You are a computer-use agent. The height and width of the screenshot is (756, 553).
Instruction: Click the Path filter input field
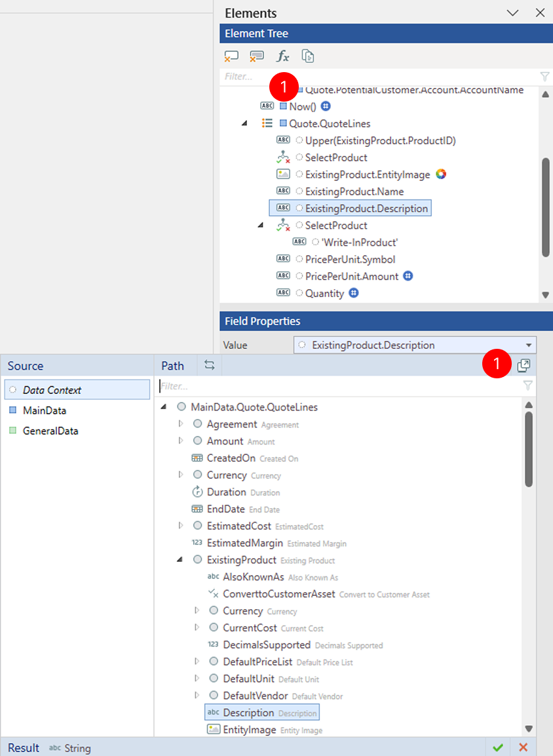339,386
